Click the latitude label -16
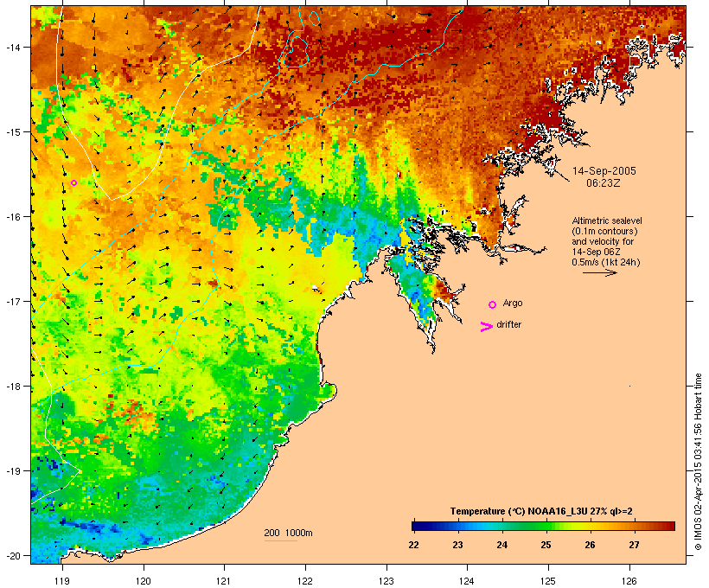The image size is (709, 588). click(13, 217)
